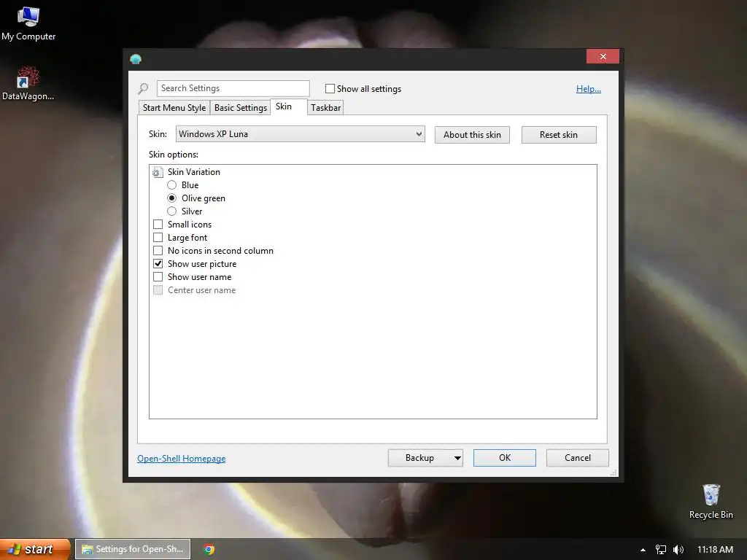Open Chrome from the taskbar
Screen dimensions: 747x560
(x=209, y=549)
